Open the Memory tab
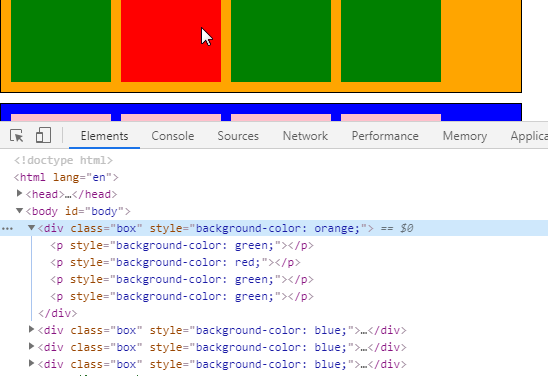Screen dimensions: 548x376 point(464,136)
